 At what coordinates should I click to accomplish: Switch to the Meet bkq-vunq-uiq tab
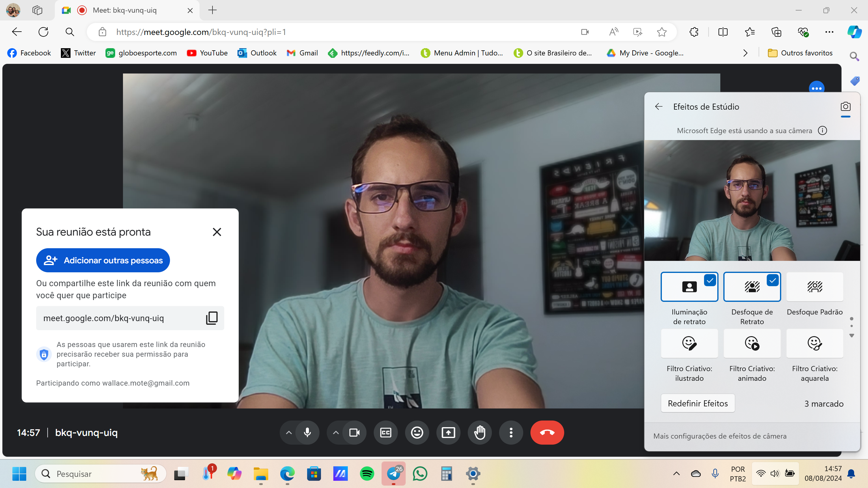click(x=125, y=10)
